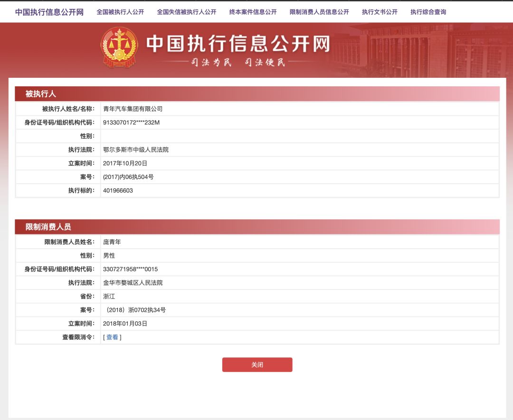The image size is (513, 420).
Task: Open 执行综合查询 menu item
Action: point(428,12)
